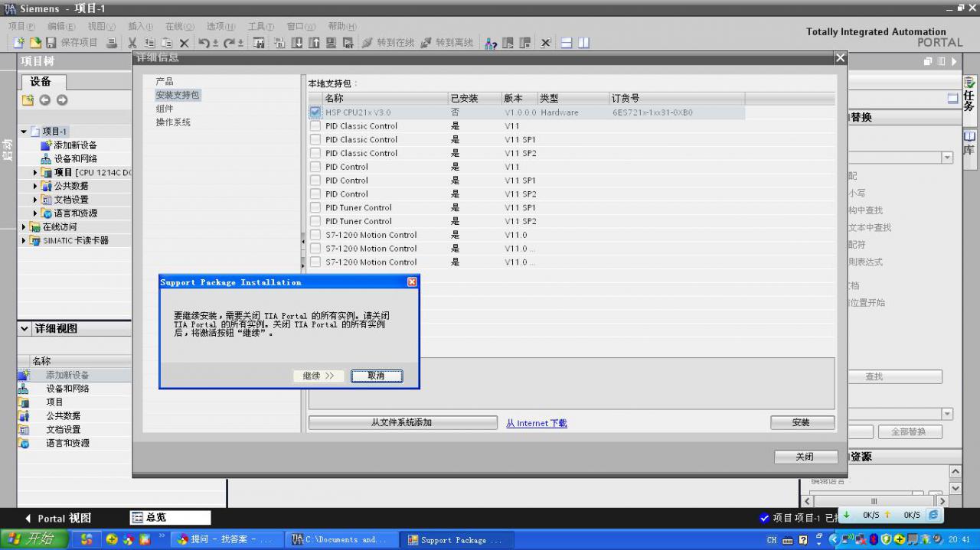Click the Accessible devices icon with question mark
980x550 pixels.
pyautogui.click(x=491, y=43)
